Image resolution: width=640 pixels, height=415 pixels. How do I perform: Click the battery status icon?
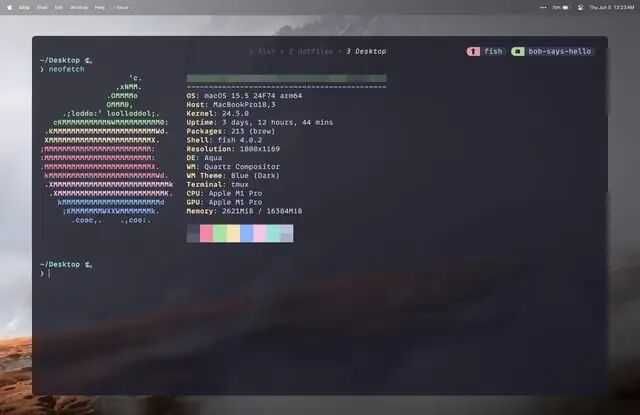click(566, 7)
